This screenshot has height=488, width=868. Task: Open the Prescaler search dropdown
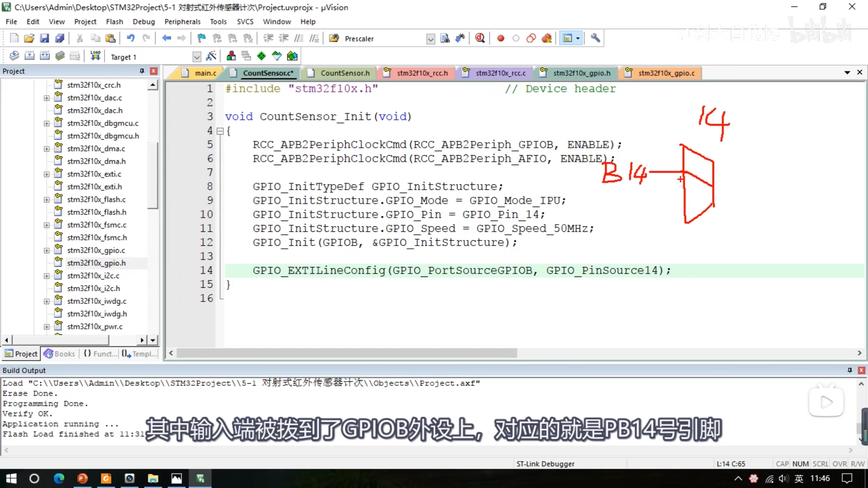(x=430, y=39)
